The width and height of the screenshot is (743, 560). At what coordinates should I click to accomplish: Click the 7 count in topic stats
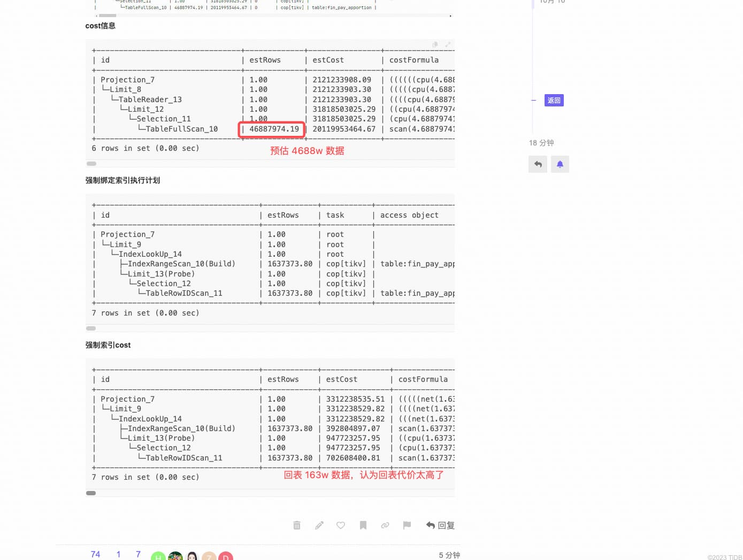tap(138, 554)
